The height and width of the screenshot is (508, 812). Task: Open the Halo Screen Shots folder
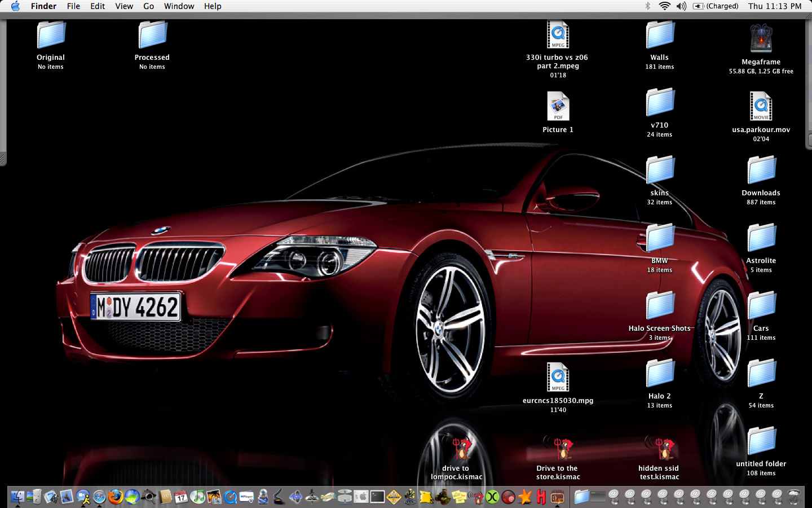point(660,306)
